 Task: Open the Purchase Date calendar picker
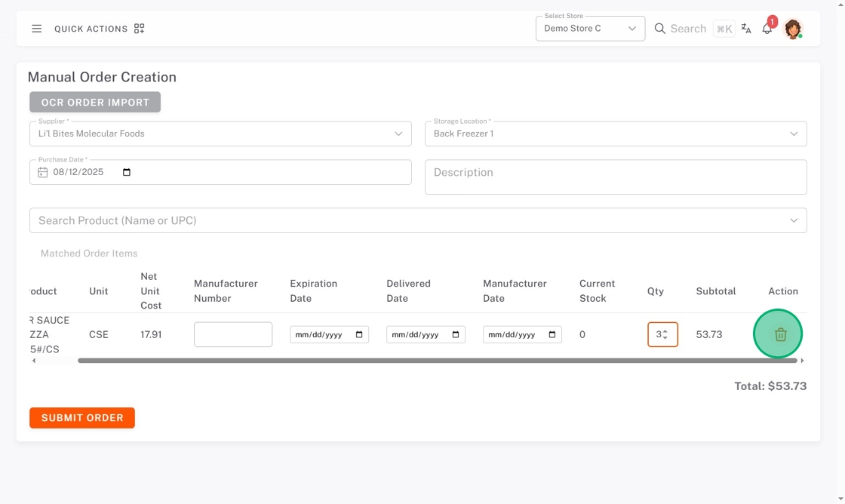click(x=127, y=172)
